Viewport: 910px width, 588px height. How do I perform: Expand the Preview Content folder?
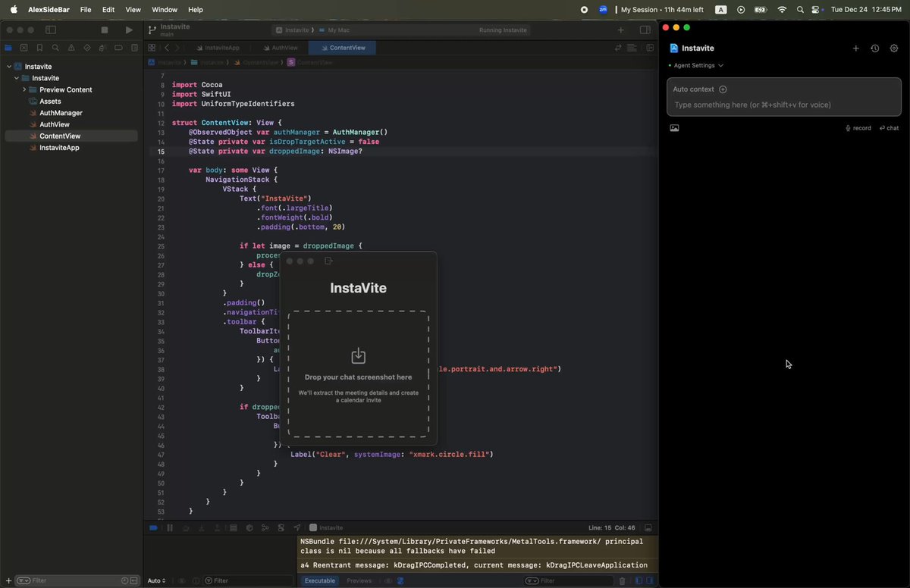click(x=24, y=89)
